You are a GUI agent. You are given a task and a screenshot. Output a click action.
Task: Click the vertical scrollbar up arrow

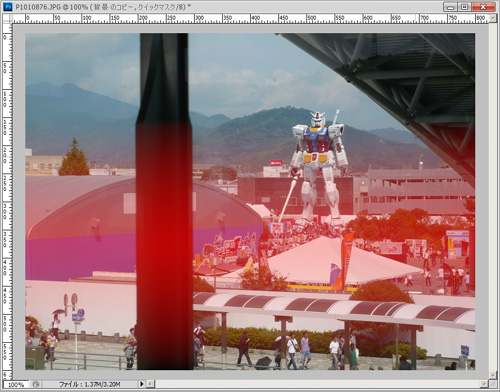coord(493,18)
